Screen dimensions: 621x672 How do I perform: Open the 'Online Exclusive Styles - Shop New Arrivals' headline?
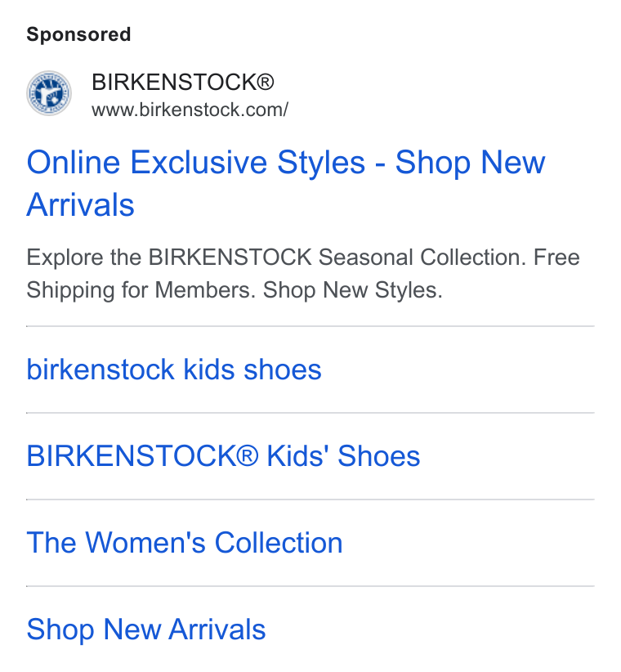point(286,183)
